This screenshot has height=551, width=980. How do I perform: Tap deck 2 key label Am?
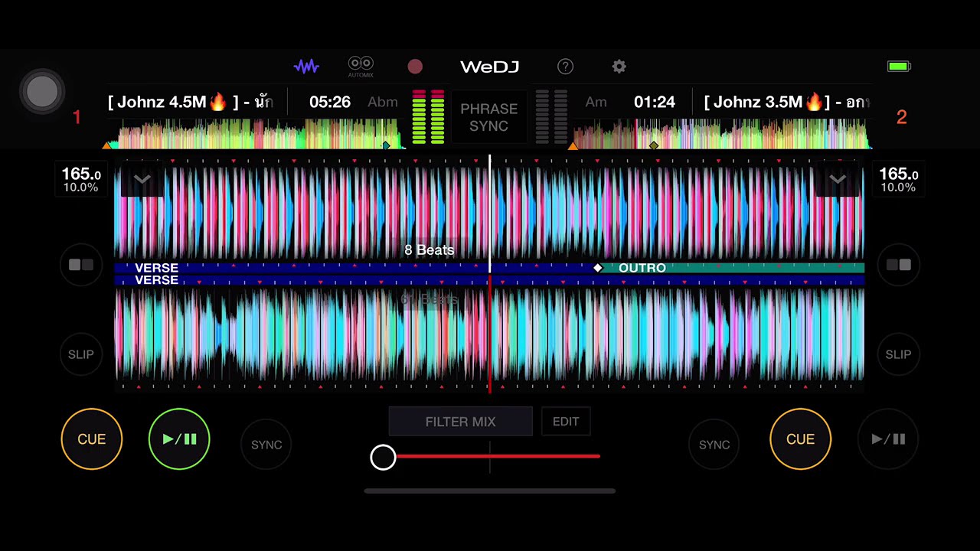pos(596,102)
